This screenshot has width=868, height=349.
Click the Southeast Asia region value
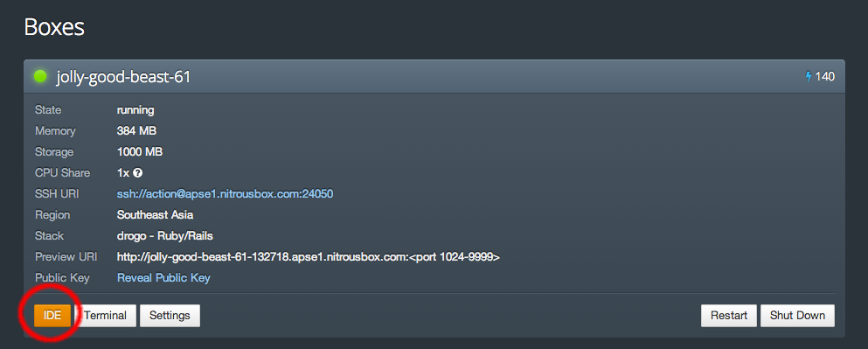coord(155,215)
